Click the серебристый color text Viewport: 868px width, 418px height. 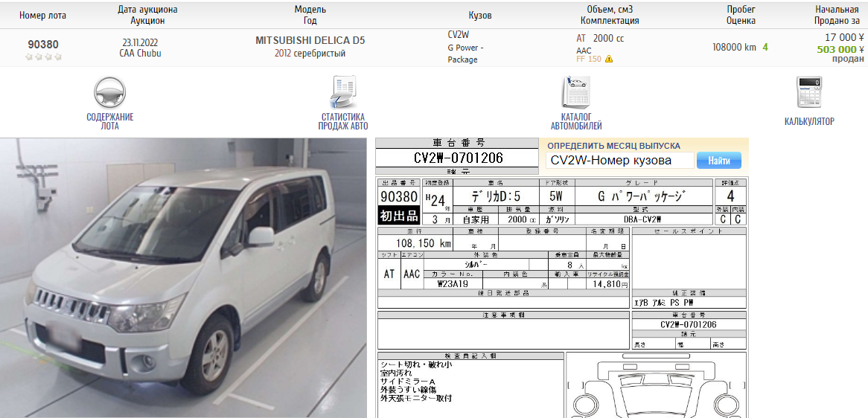pos(319,54)
